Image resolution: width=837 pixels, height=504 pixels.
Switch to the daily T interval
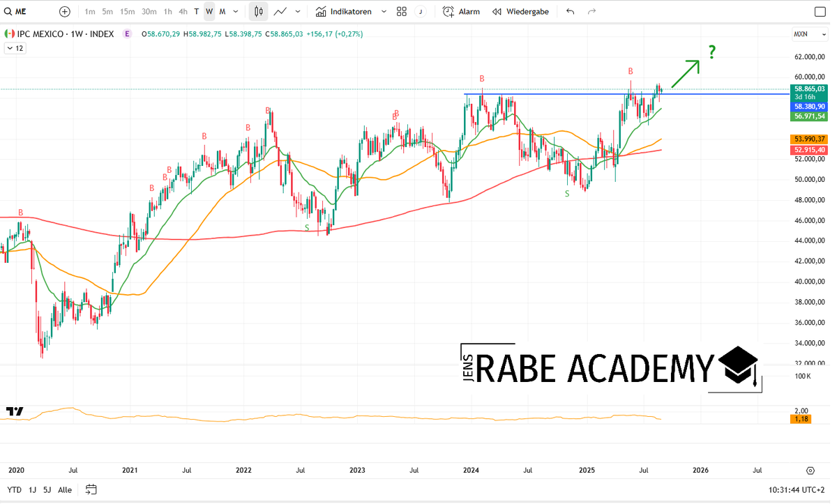[197, 11]
